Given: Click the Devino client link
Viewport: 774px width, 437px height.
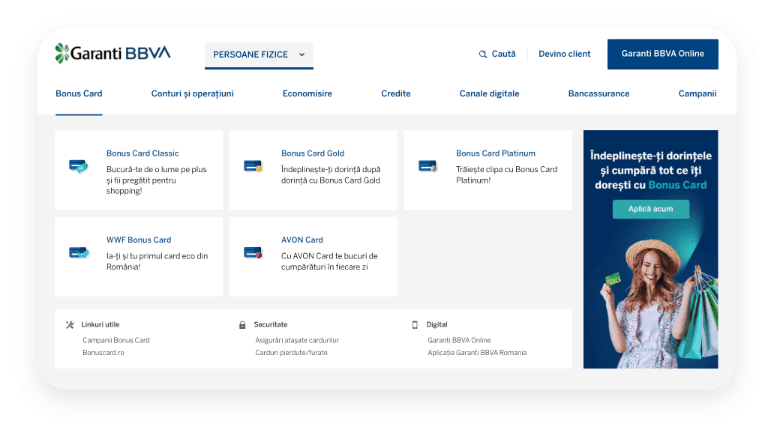Looking at the screenshot, I should click(564, 54).
